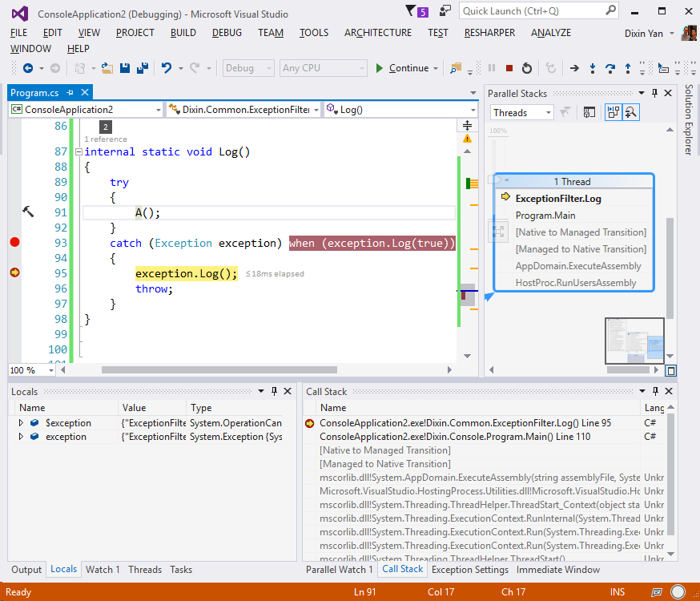Open the Dixin.Common.ExceptionFilter type dropdown
Image resolution: width=700 pixels, height=601 pixels.
point(243,110)
